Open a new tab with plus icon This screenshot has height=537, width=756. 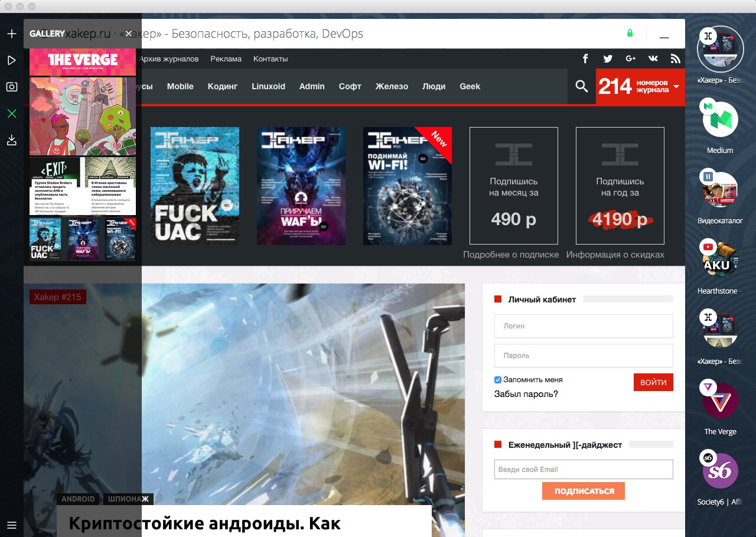tap(11, 34)
